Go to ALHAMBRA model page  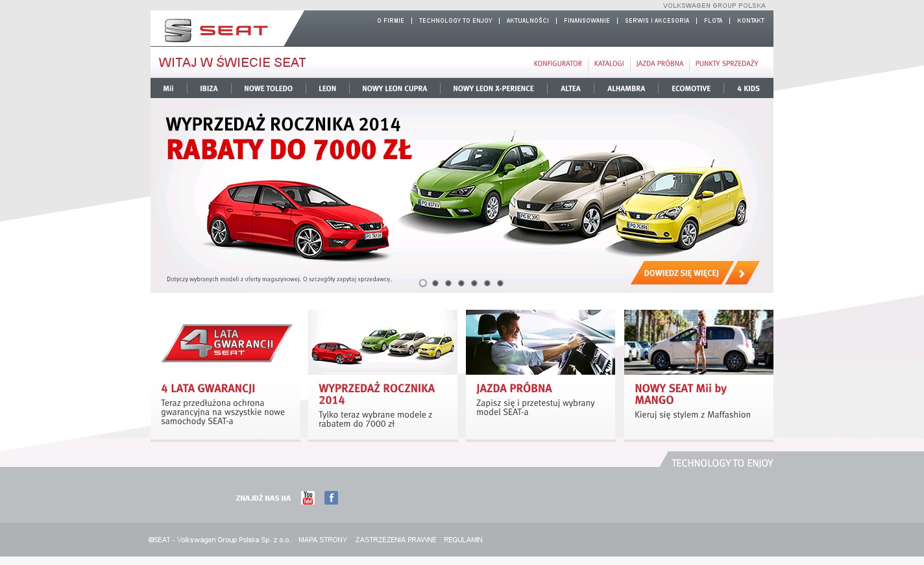click(x=626, y=88)
